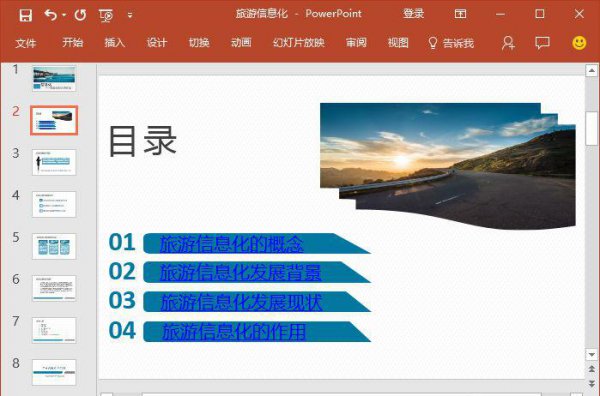This screenshot has width=600, height=396.
Task: Undo the last action
Action: (51, 15)
